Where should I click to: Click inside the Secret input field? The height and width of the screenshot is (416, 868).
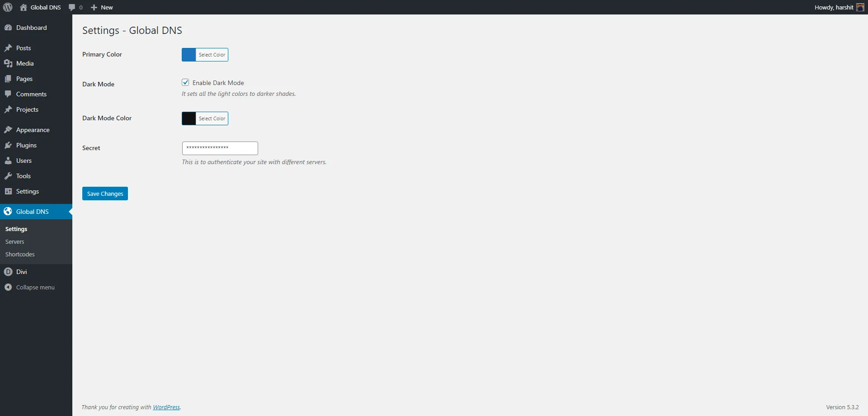click(x=219, y=148)
